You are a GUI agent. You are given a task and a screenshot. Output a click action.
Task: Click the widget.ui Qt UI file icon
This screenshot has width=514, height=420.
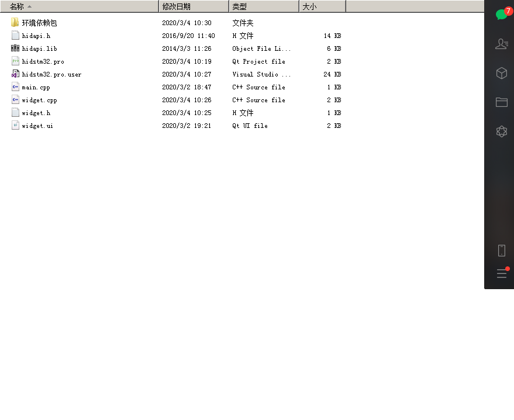[15, 126]
